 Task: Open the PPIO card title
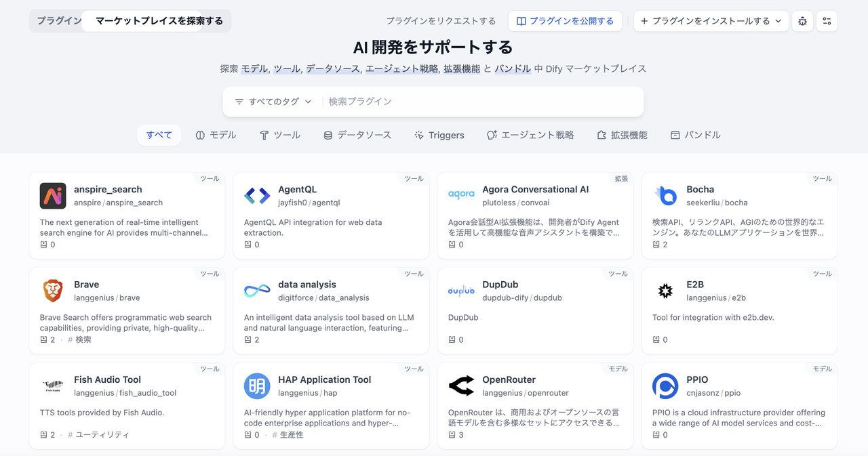[x=697, y=380]
